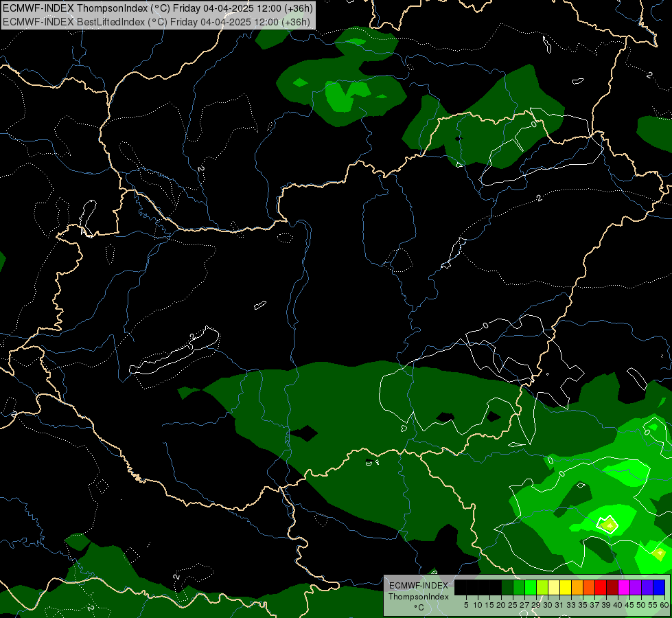This screenshot has width=672, height=618.
Task: Click the legend tick label 25
Action: 513,605
